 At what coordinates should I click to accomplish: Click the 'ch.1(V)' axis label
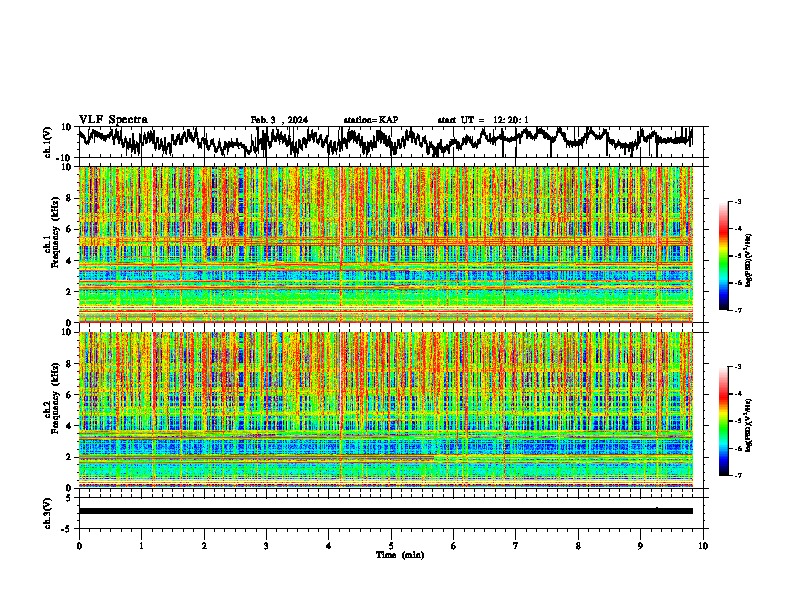point(48,142)
